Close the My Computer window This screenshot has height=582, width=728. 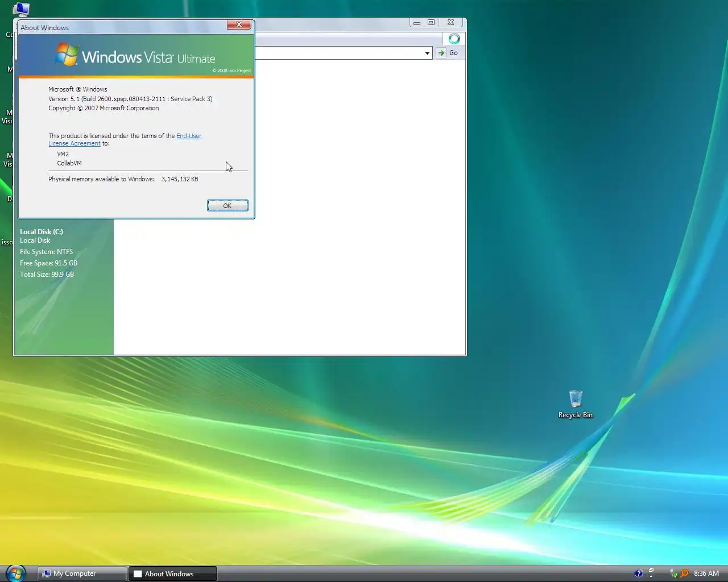point(450,23)
